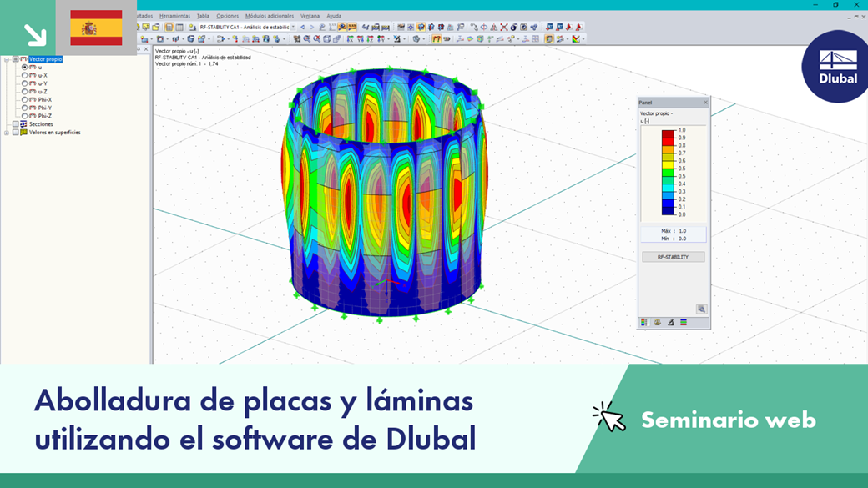The height and width of the screenshot is (488, 868).
Task: Set view in X direction
Action: tap(351, 39)
